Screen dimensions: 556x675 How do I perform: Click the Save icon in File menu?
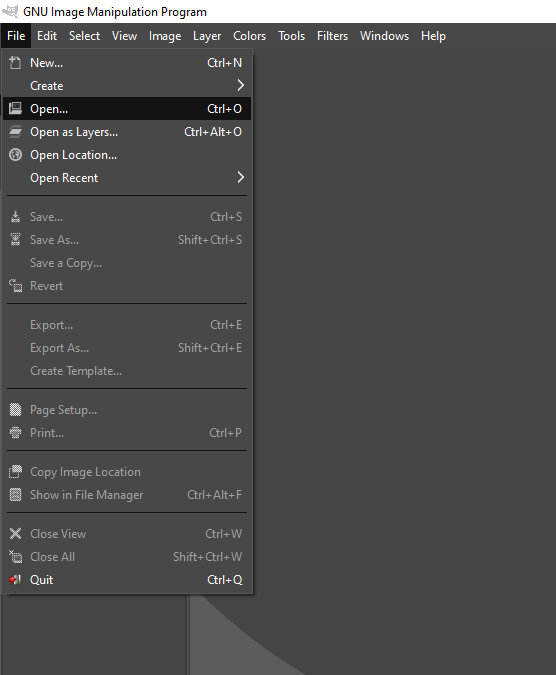[15, 217]
